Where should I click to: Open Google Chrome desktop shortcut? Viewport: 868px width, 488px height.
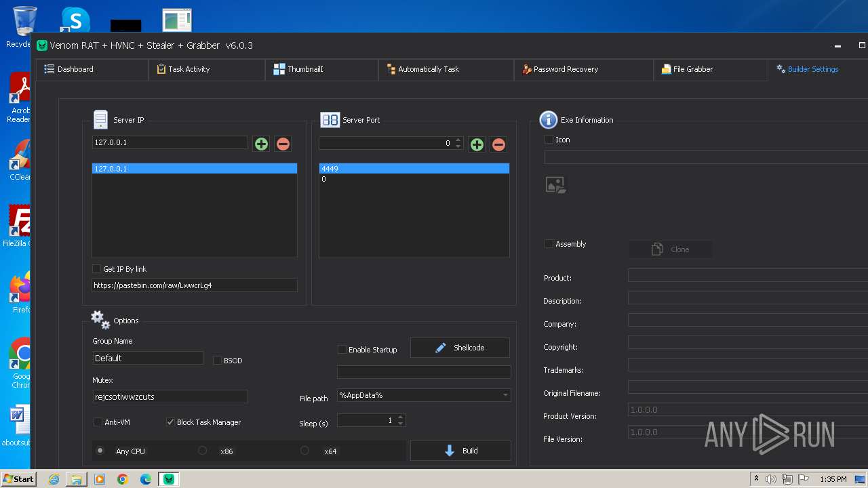click(21, 363)
